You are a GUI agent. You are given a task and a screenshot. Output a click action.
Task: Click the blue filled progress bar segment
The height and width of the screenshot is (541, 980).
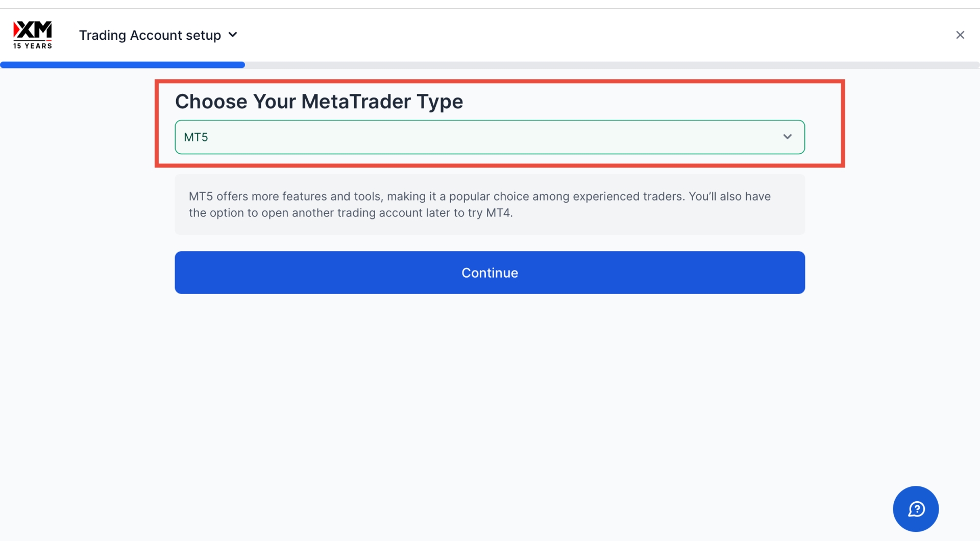click(122, 65)
